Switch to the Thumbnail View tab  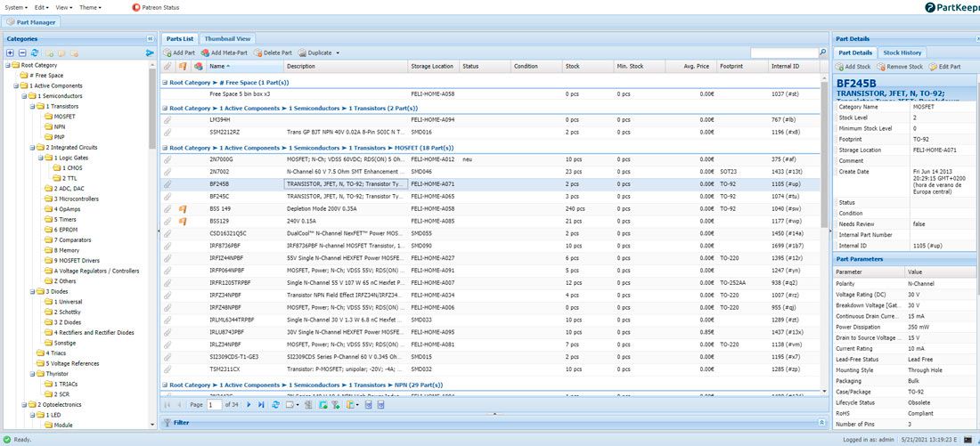[x=227, y=39]
